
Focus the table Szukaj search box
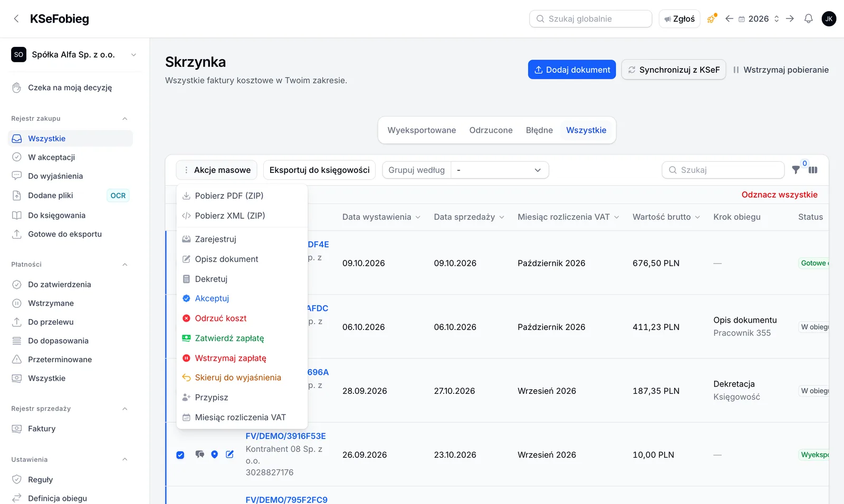coord(723,170)
